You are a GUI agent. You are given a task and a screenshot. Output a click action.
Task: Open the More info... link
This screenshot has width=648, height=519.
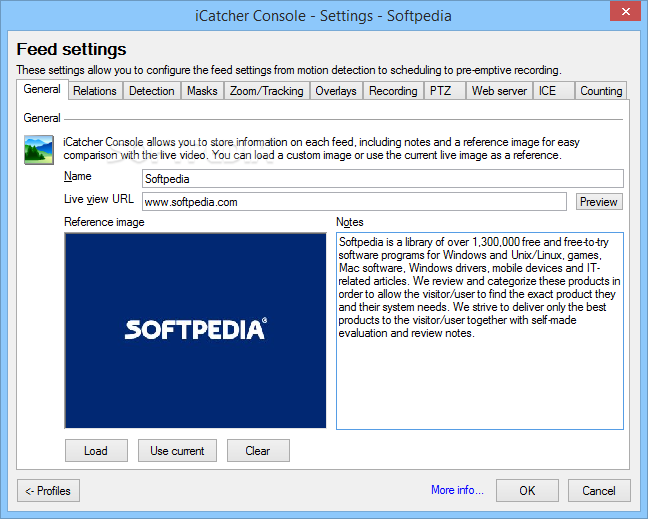click(457, 490)
